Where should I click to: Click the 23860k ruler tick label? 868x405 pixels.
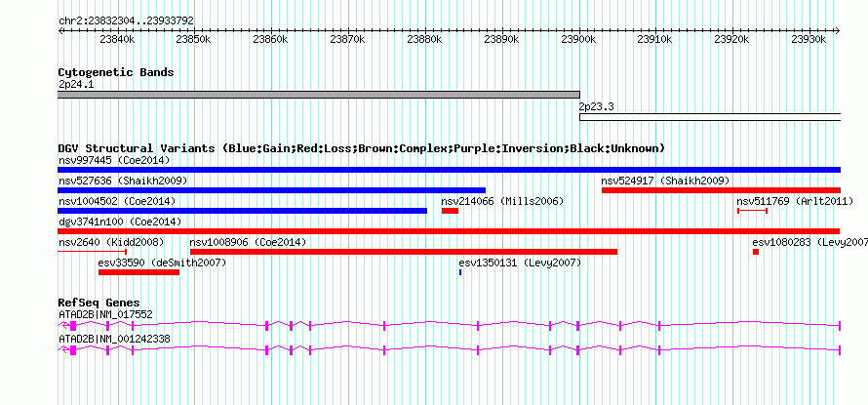271,39
